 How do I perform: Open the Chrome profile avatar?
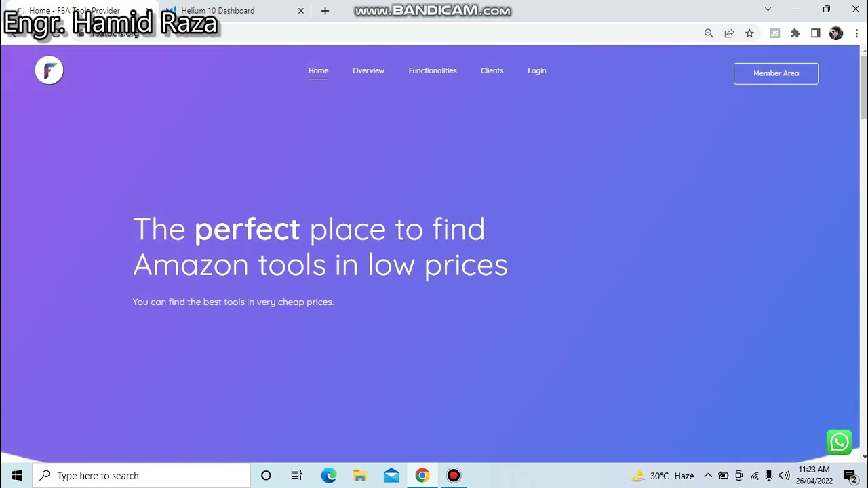click(836, 33)
